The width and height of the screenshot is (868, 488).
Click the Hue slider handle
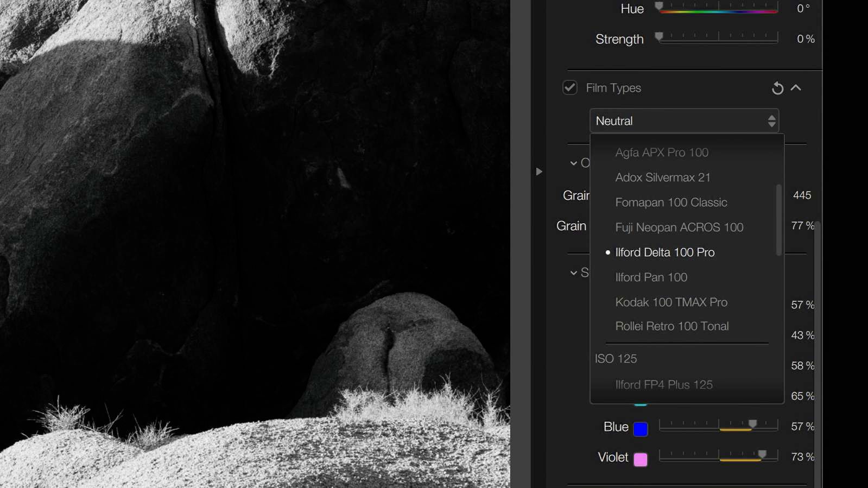[x=659, y=6]
